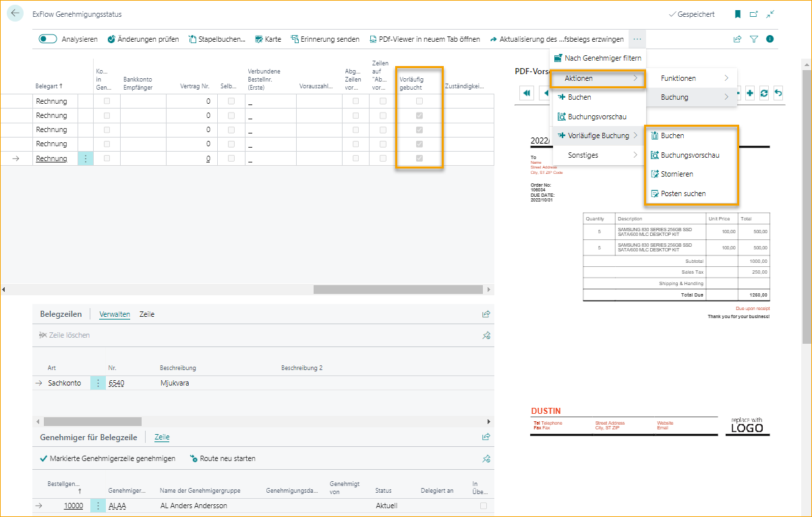Expand the Funktionen submenu

click(692, 78)
